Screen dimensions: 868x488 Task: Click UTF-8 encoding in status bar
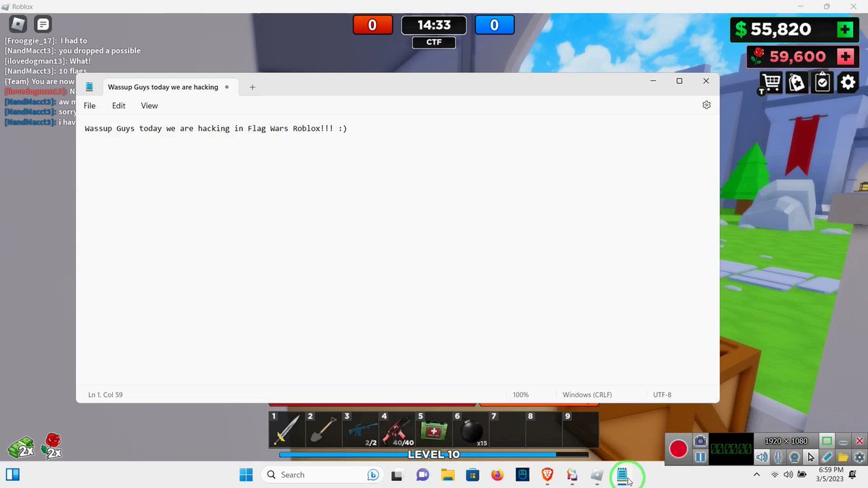(662, 395)
